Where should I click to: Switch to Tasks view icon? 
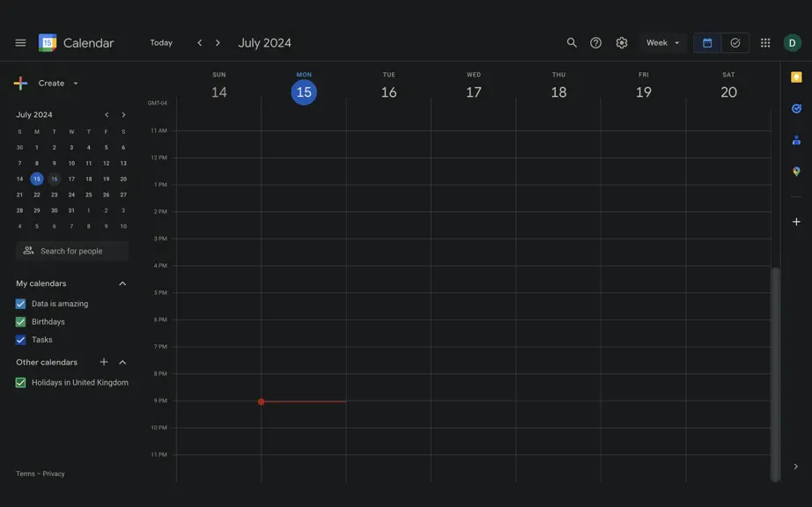click(x=735, y=43)
